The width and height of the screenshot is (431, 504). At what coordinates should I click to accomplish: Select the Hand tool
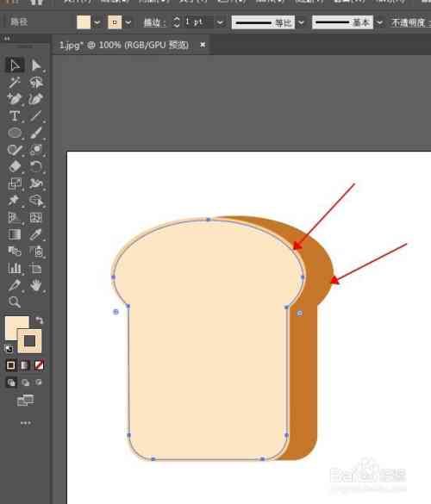(x=36, y=285)
